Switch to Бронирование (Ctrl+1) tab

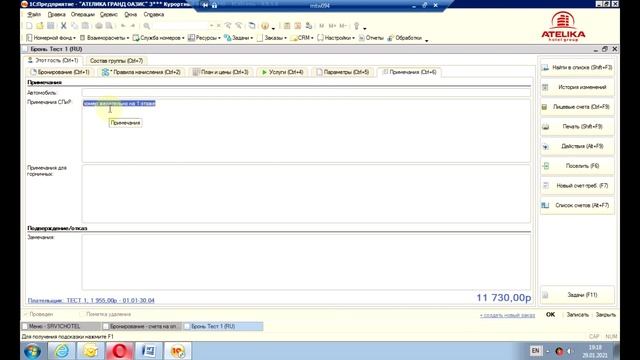(x=60, y=72)
